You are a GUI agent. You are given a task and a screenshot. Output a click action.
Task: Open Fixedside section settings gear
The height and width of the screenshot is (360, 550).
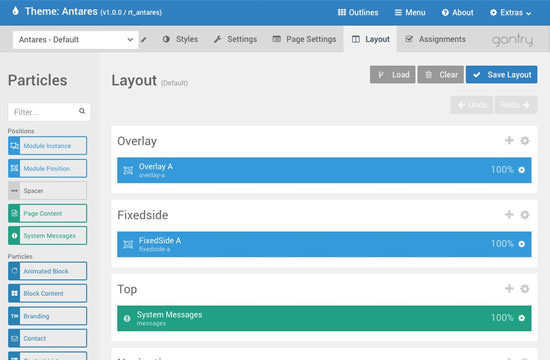point(525,214)
